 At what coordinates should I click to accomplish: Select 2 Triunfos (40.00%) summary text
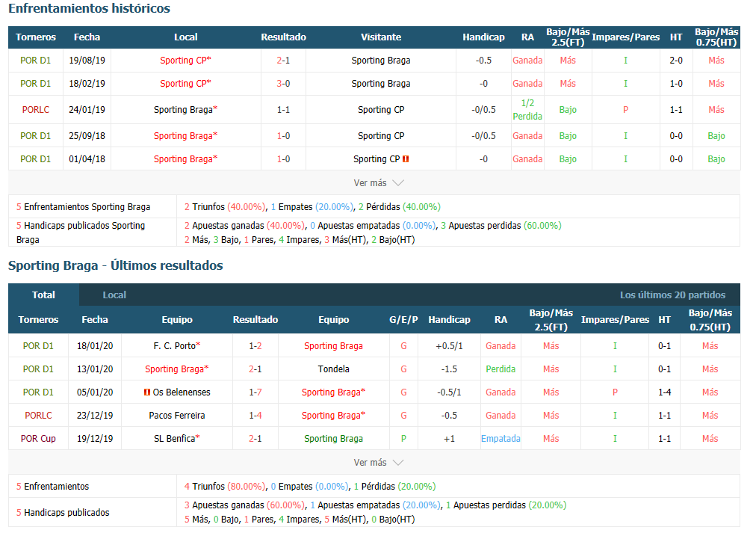(x=225, y=207)
